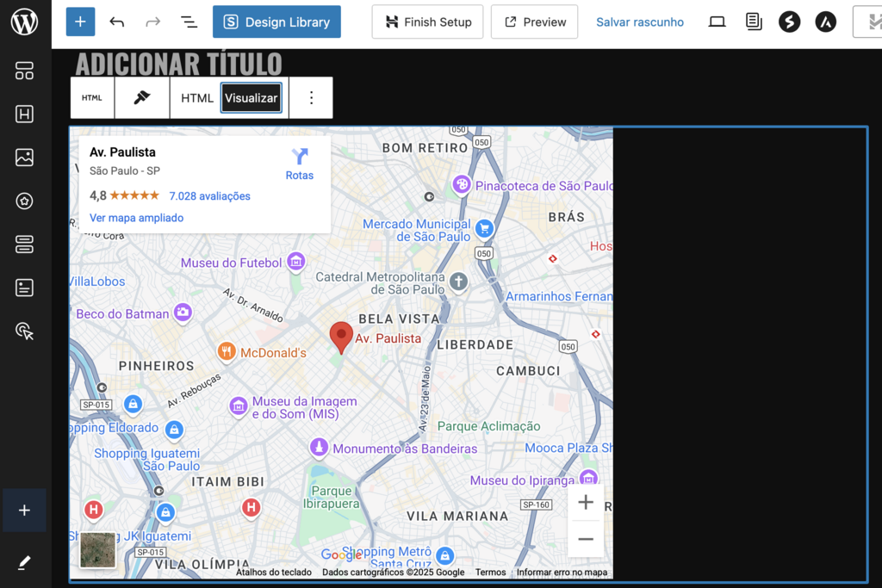This screenshot has height=588, width=882.
Task: Select the heading block icon in the left sidebar
Action: 24,114
